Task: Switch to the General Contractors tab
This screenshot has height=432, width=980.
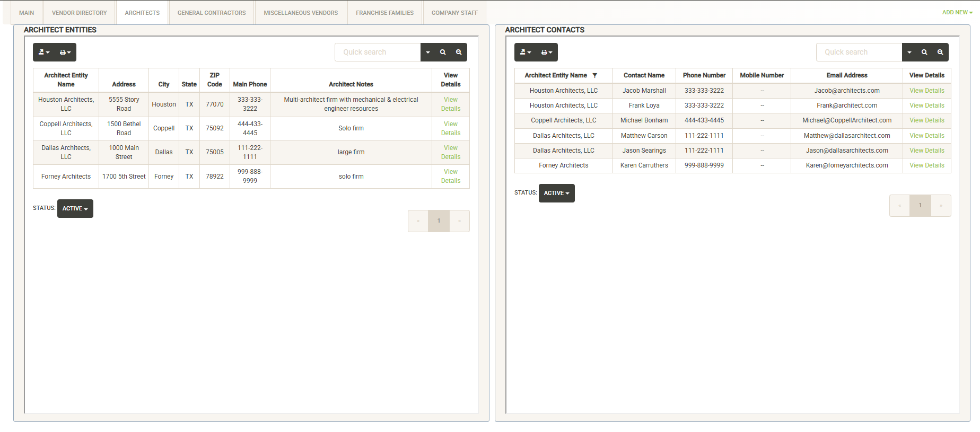Action: point(212,13)
